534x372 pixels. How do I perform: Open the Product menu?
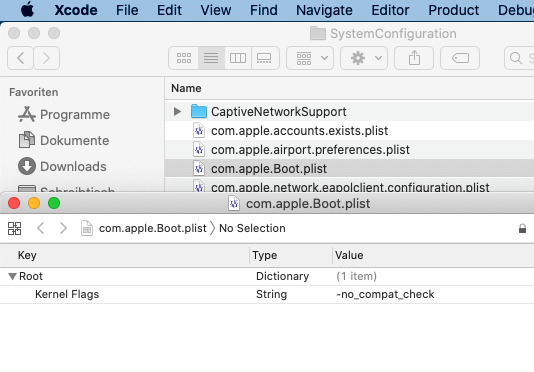click(x=454, y=10)
